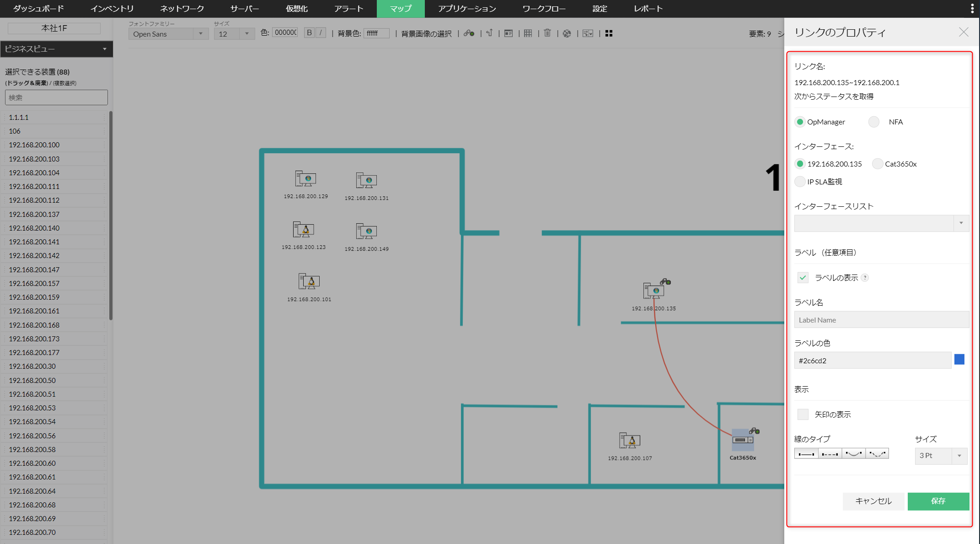Open the アラート menu tab
The height and width of the screenshot is (544, 980).
pyautogui.click(x=348, y=9)
